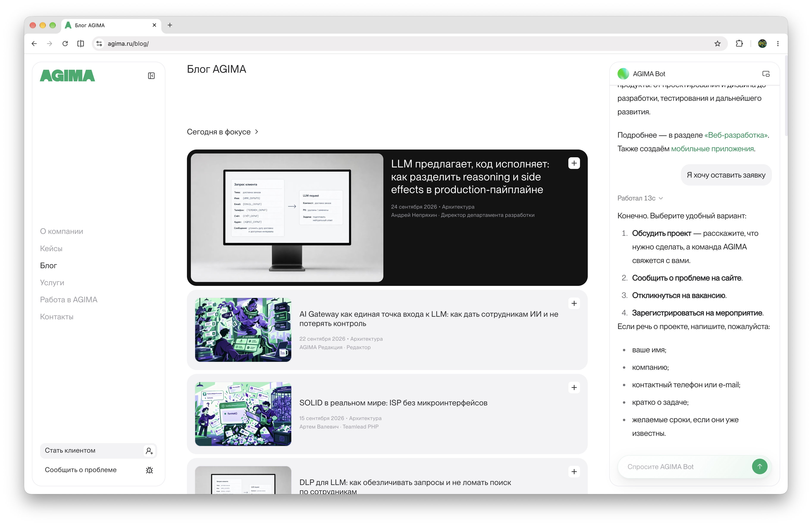This screenshot has height=526, width=812.
Task: Reload the page
Action: (65, 44)
